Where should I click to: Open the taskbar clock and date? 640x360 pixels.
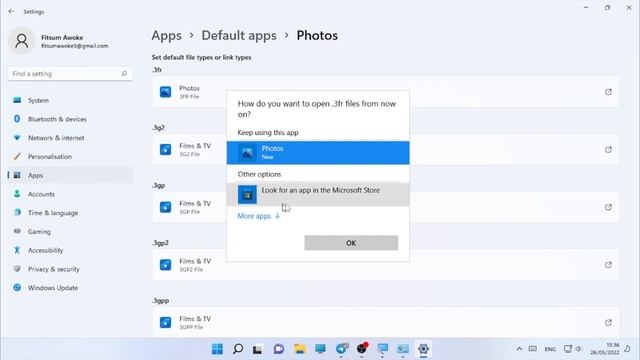tap(604, 349)
